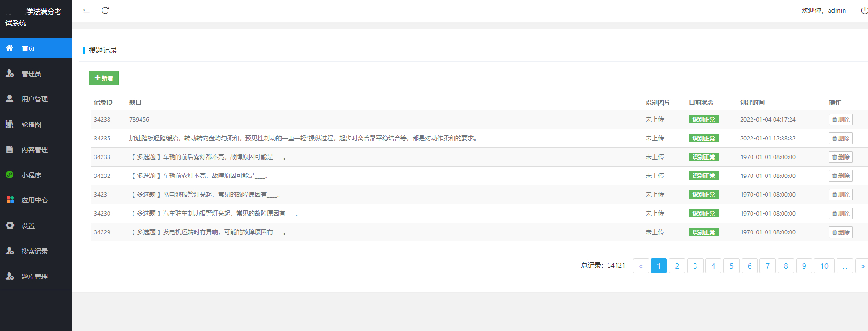This screenshot has width=868, height=331.
Task: Open the 用户管理 menu item
Action: [36, 99]
